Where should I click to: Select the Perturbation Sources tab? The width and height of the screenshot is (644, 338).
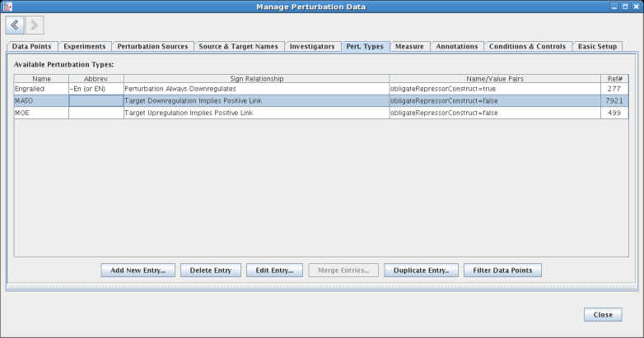(x=152, y=46)
